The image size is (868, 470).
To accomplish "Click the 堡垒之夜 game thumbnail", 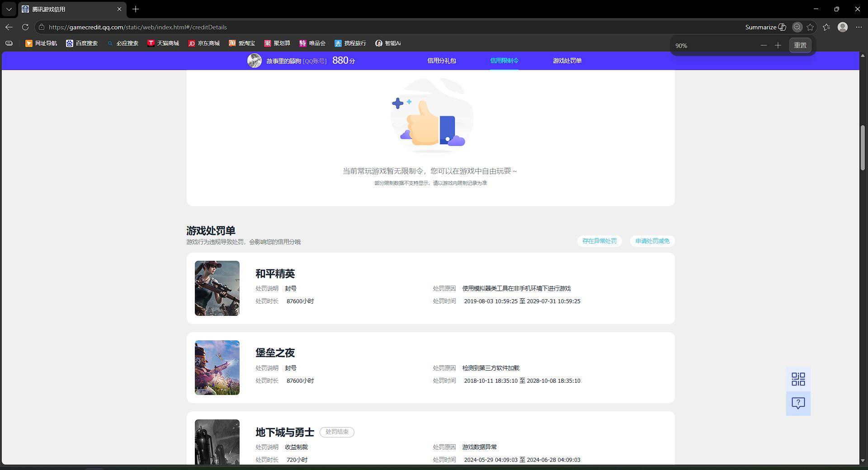I will coord(217,368).
